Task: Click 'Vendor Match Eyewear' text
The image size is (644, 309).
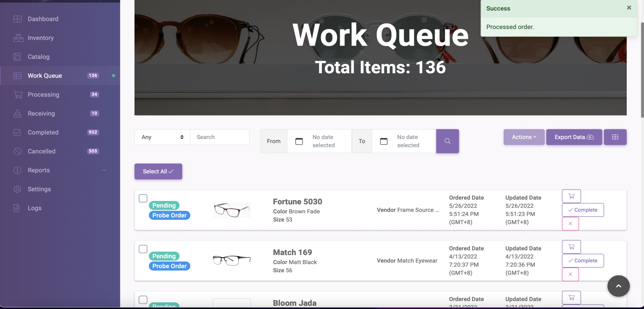Action: (x=407, y=261)
